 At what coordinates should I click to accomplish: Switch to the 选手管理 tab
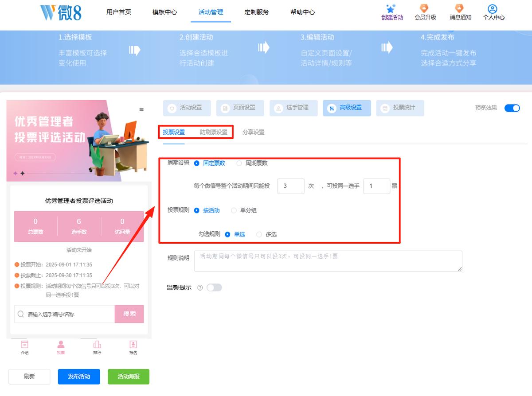click(x=293, y=108)
